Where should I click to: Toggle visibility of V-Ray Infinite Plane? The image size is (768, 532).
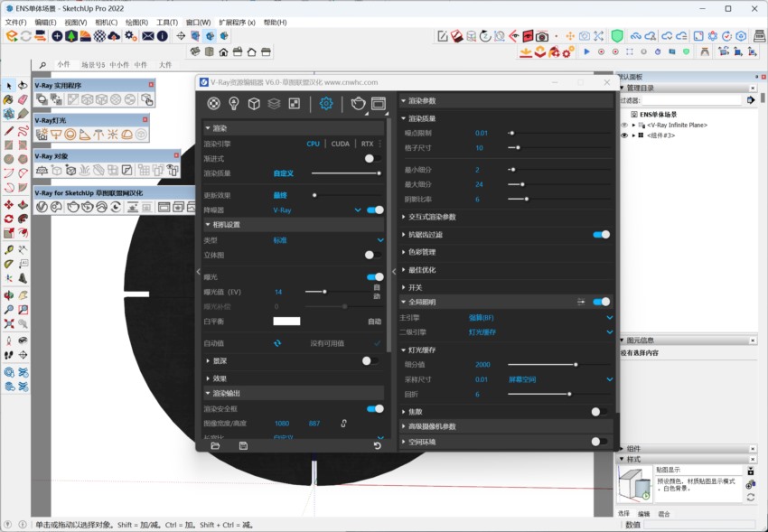coord(624,126)
